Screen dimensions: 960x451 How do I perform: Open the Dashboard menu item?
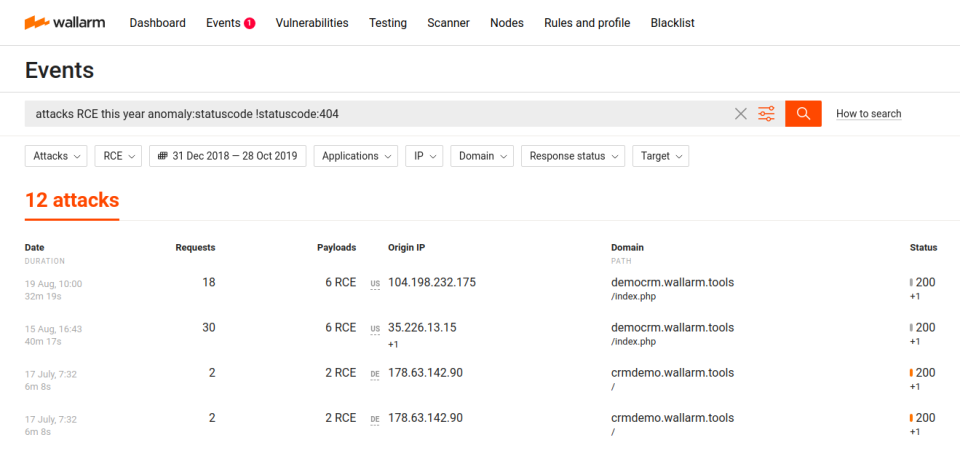click(x=158, y=23)
